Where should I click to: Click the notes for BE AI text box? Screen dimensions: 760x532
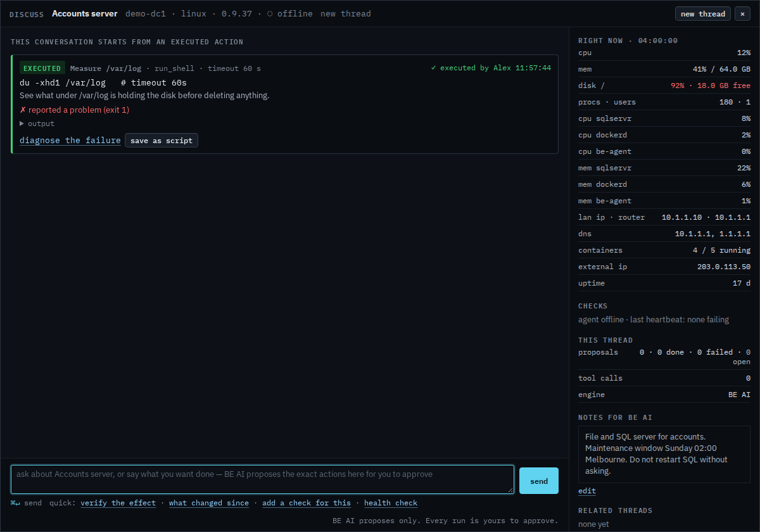pos(664,454)
